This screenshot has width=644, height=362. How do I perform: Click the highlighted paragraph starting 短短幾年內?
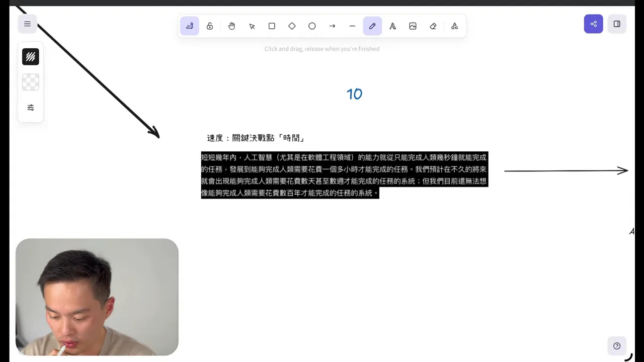coord(344,175)
